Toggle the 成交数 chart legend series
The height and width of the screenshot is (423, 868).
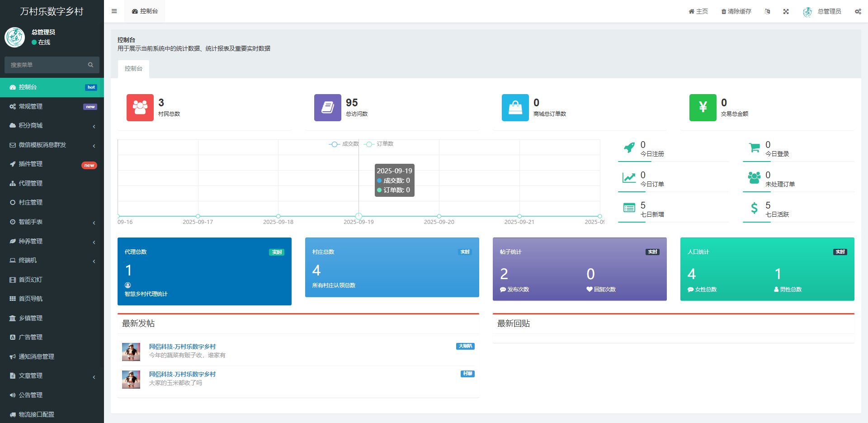(344, 144)
